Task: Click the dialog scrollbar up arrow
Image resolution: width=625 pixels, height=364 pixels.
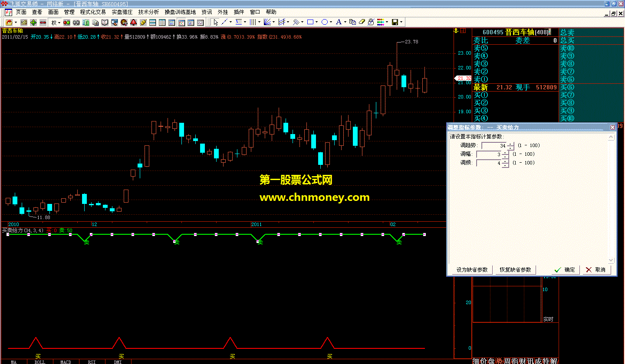Action: click(x=611, y=137)
